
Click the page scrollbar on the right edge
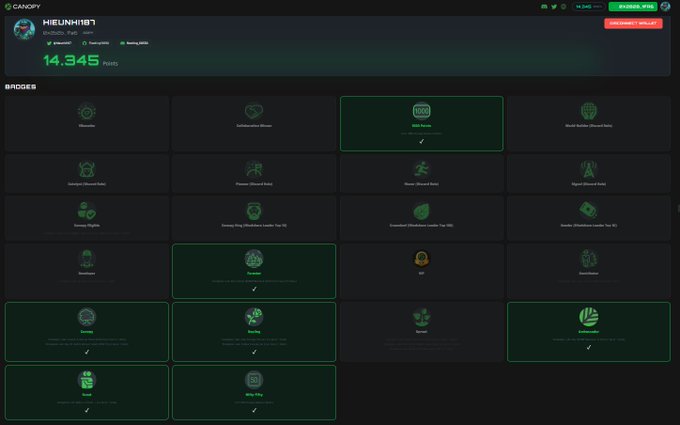pyautogui.click(x=678, y=208)
